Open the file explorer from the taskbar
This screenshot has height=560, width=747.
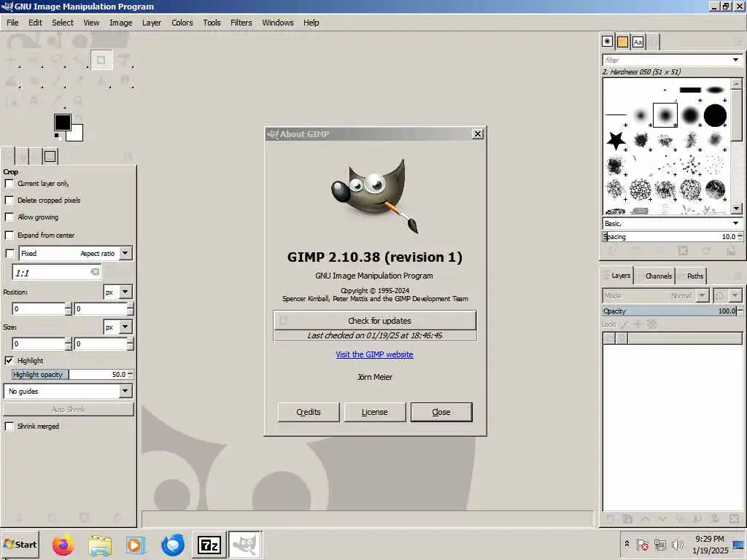pyautogui.click(x=99, y=544)
